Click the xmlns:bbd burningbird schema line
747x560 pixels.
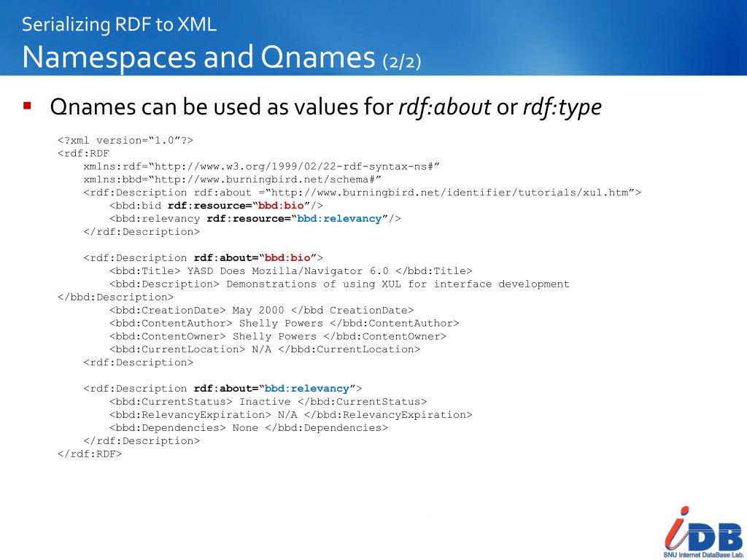pyautogui.click(x=233, y=179)
